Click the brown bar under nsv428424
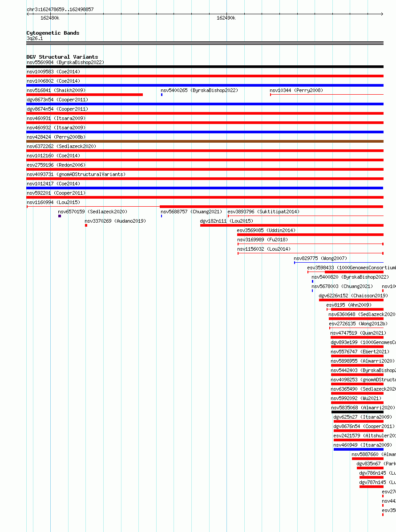396x532 pixels. [205, 141]
